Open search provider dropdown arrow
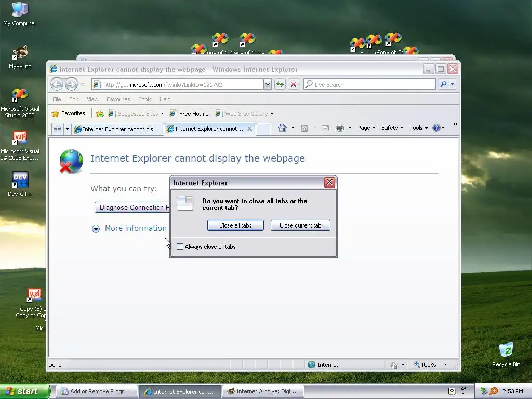532x399 pixels. 453,84
